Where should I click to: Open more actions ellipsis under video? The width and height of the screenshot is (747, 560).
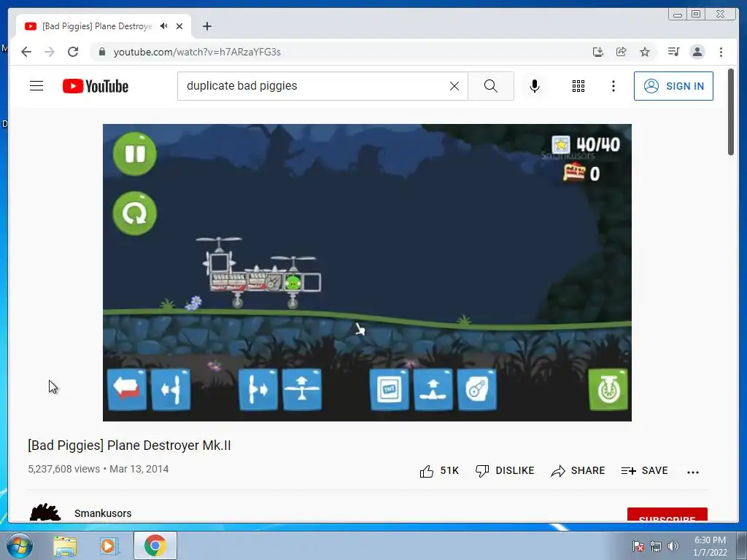(x=693, y=472)
